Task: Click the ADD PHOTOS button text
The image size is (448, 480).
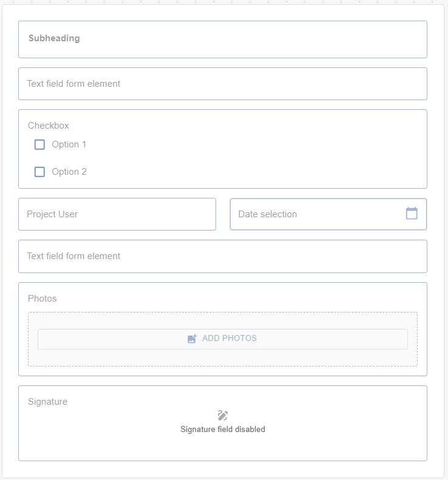Action: [229, 338]
